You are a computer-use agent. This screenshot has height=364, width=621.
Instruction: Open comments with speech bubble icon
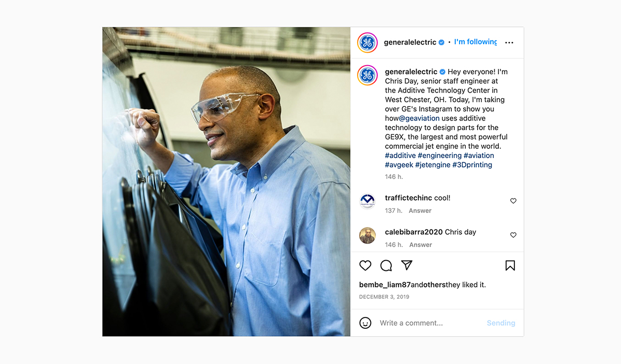386,265
